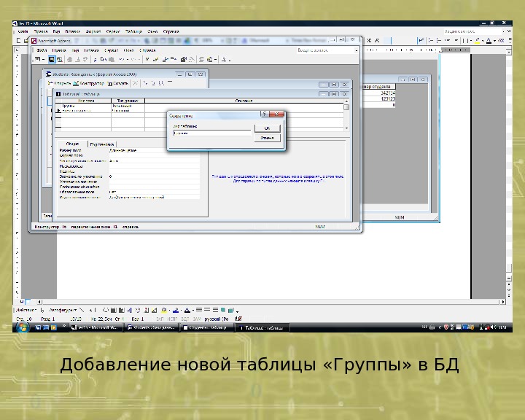The width and height of the screenshot is (525, 420).
Task: Click scroll-down arrow of field grid scrollbar
Action: pos(346,128)
